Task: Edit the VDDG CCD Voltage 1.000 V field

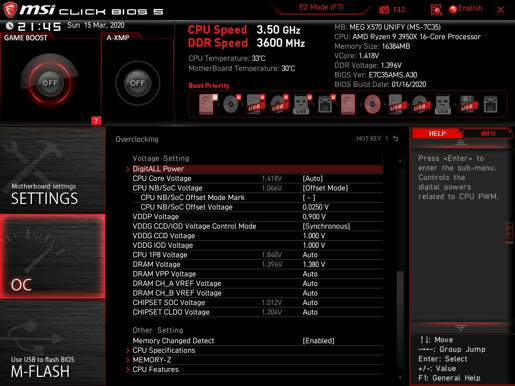Action: pyautogui.click(x=314, y=236)
